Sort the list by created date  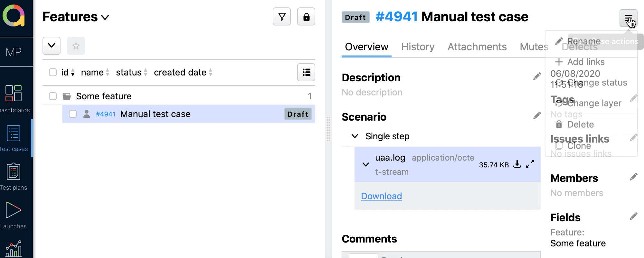(183, 73)
